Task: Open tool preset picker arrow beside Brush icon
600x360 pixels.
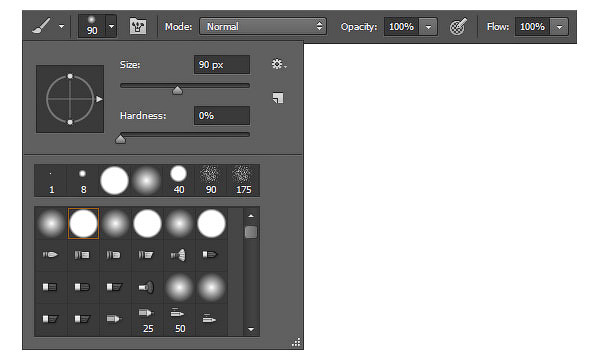Action: (61, 27)
